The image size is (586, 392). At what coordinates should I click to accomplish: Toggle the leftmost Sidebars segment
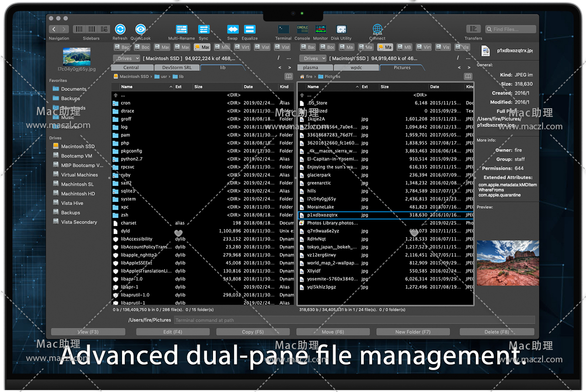(x=79, y=29)
